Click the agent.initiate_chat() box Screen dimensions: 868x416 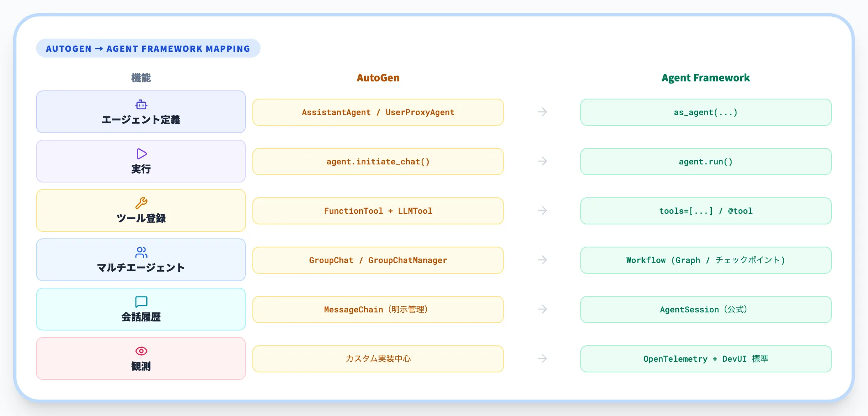[378, 162]
